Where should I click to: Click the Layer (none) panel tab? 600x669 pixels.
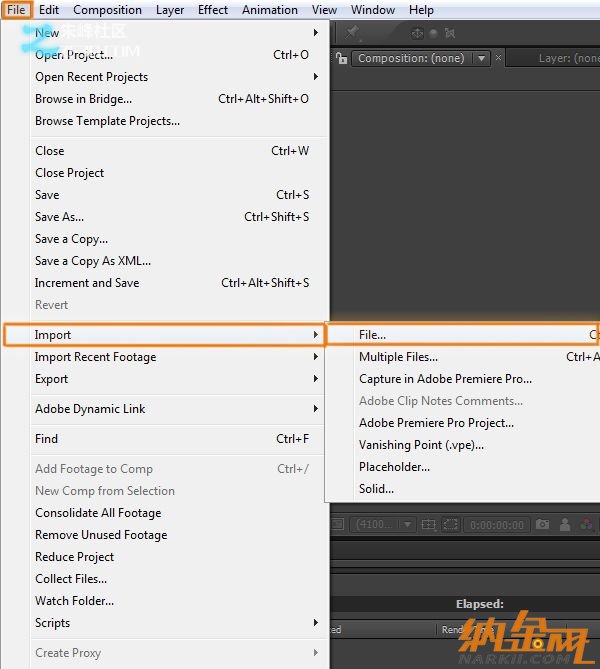click(x=567, y=58)
